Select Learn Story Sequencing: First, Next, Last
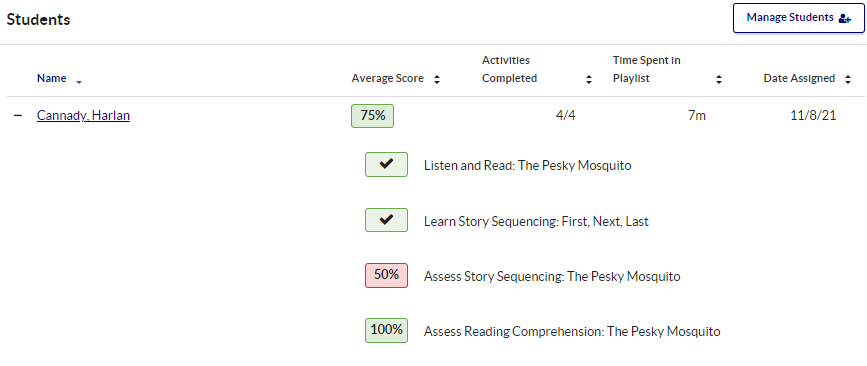 pyautogui.click(x=536, y=222)
